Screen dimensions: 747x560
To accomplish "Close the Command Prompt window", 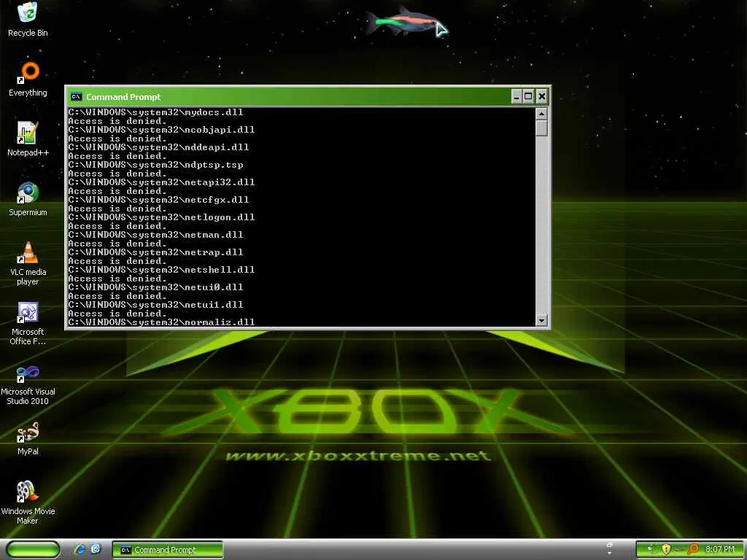I will 542,97.
